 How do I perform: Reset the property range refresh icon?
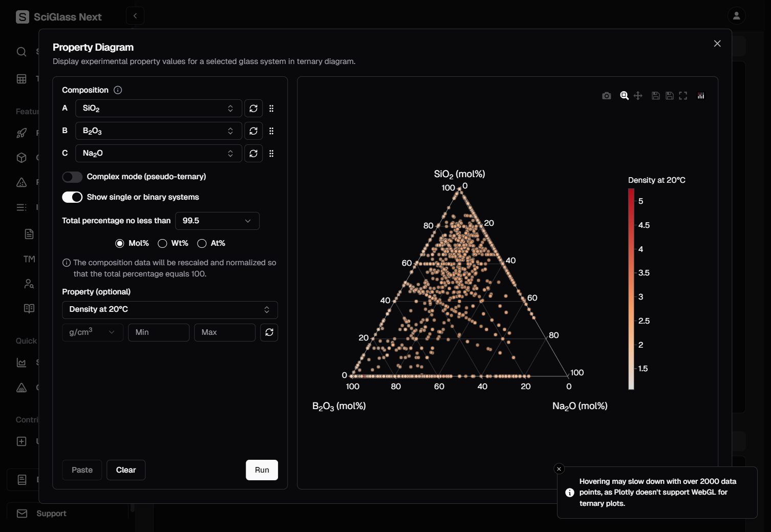(x=269, y=332)
